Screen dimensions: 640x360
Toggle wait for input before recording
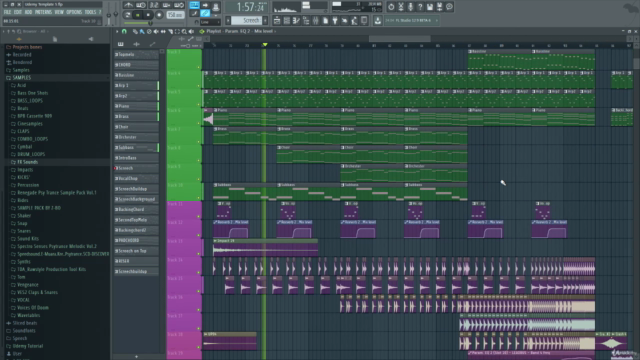click(x=141, y=5)
